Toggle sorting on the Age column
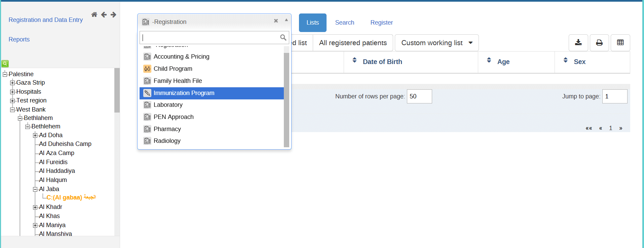 503,62
